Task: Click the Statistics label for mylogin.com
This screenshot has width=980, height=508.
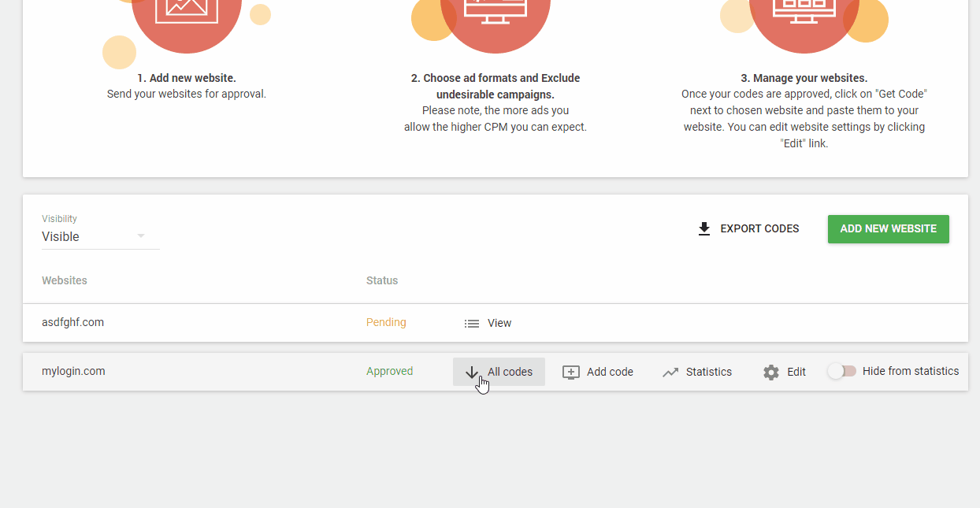Action: click(x=709, y=372)
